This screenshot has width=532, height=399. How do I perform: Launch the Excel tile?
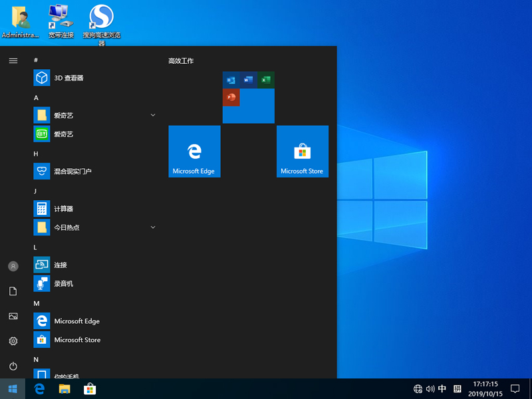266,80
